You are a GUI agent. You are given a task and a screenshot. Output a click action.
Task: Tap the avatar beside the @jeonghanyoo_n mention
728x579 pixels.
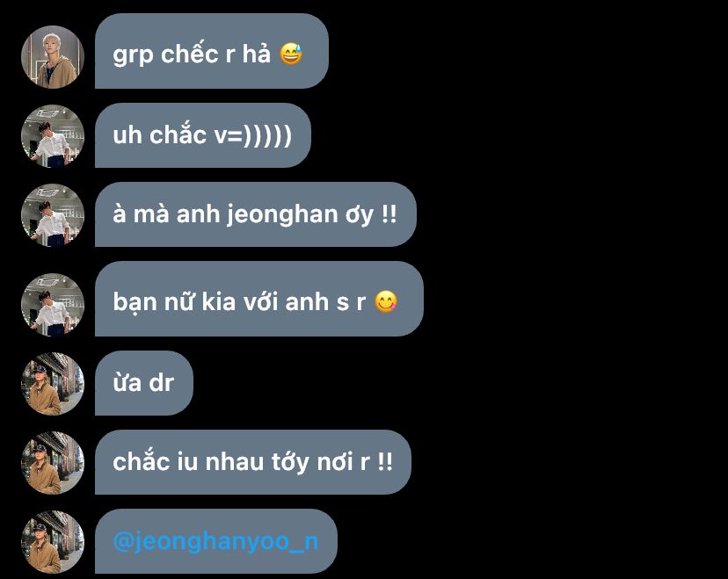coord(53,542)
